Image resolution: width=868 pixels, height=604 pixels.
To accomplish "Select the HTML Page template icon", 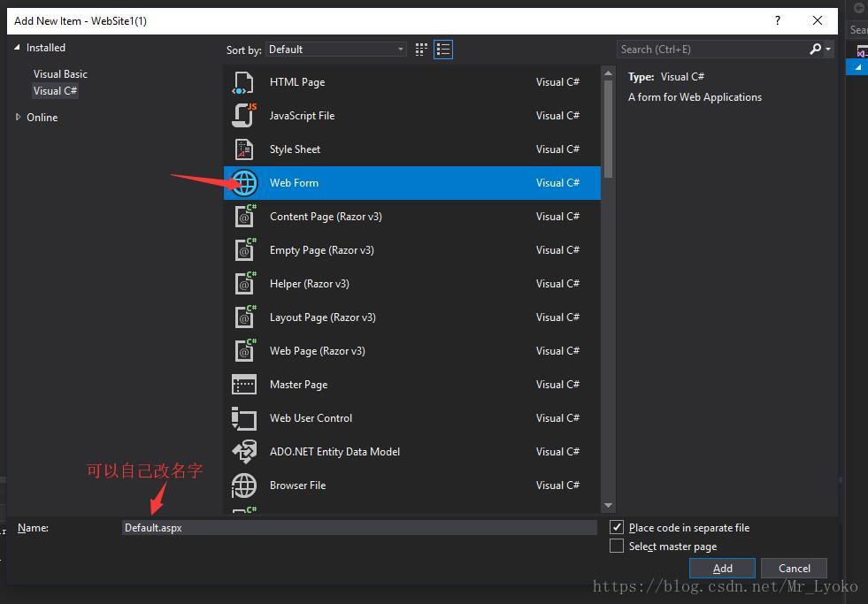I will (243, 82).
